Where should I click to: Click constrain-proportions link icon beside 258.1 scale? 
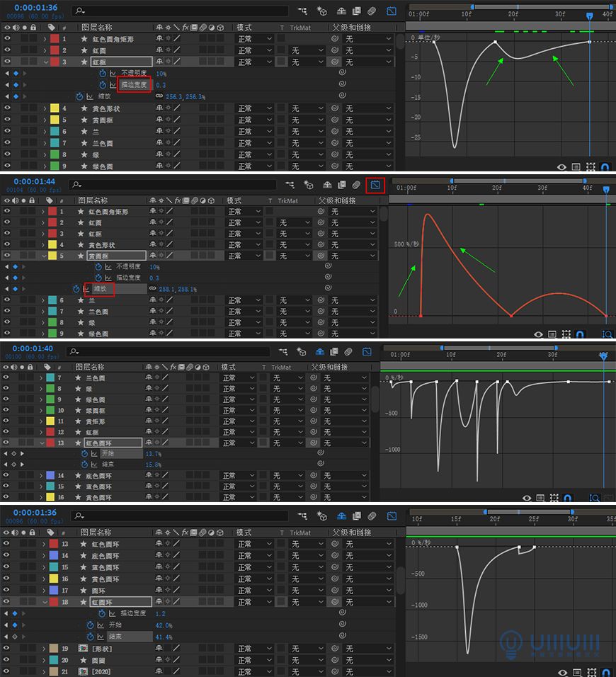click(x=153, y=290)
